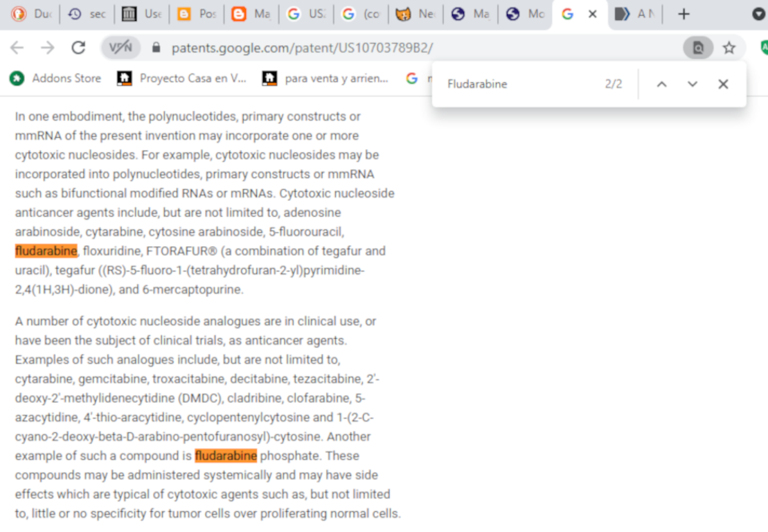768x532 pixels.
Task: Click the back navigation arrow
Action: pyautogui.click(x=17, y=48)
